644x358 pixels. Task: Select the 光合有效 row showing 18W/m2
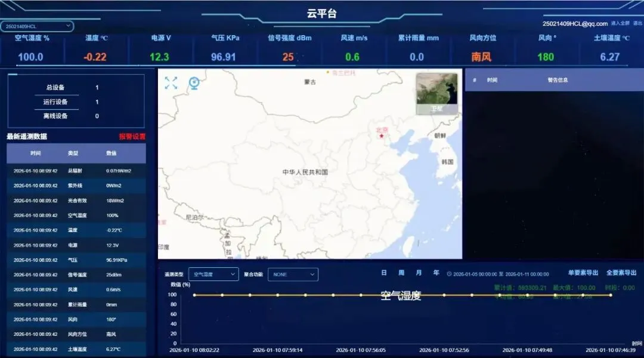(76, 200)
